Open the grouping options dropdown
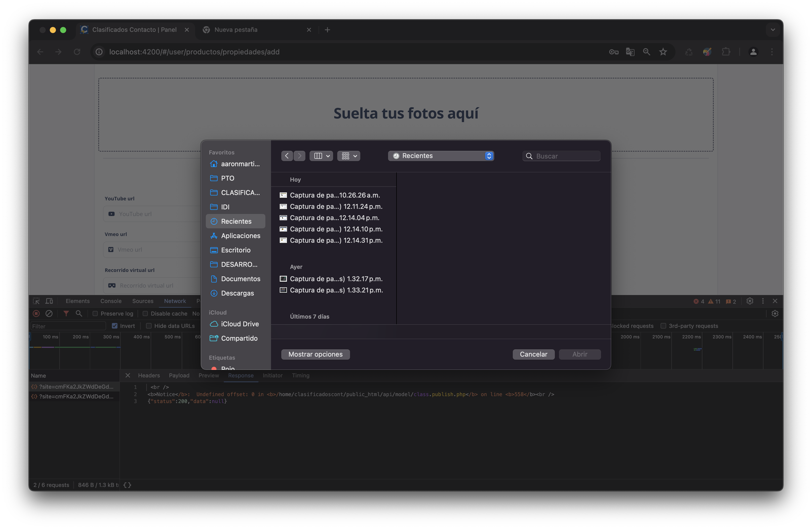 [349, 156]
